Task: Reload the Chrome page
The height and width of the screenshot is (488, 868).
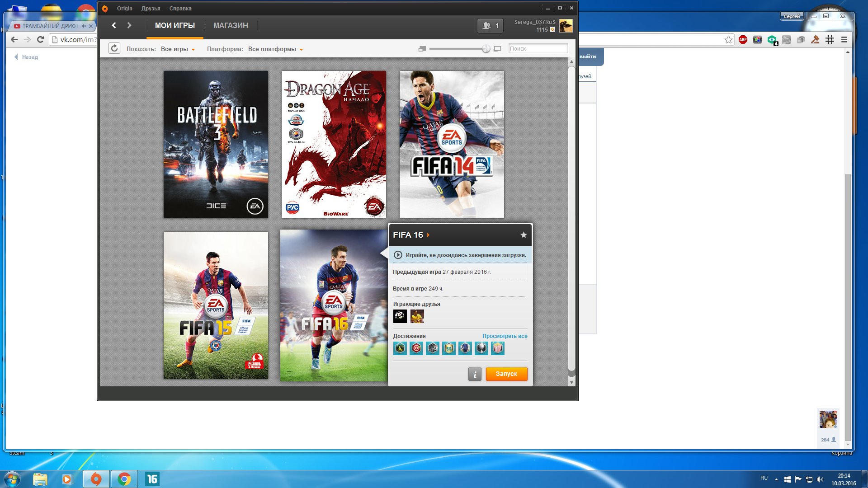Action: (40, 40)
